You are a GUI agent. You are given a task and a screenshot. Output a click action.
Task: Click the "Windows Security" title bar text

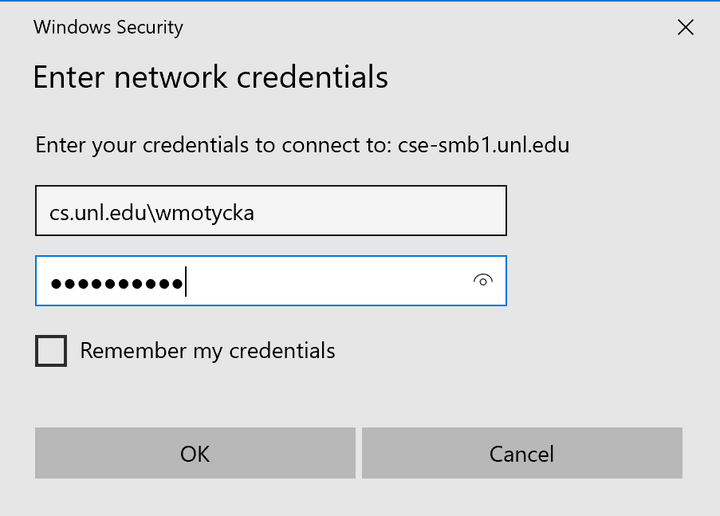(x=108, y=27)
